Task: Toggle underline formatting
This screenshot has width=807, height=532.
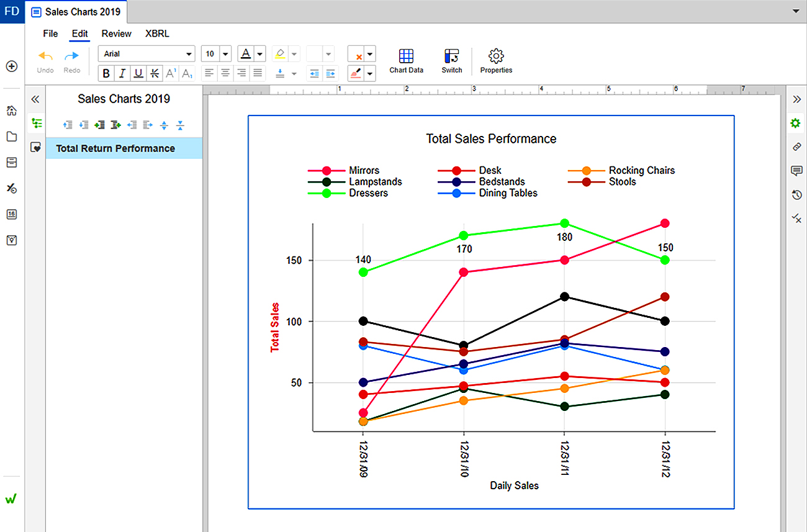Action: click(138, 74)
